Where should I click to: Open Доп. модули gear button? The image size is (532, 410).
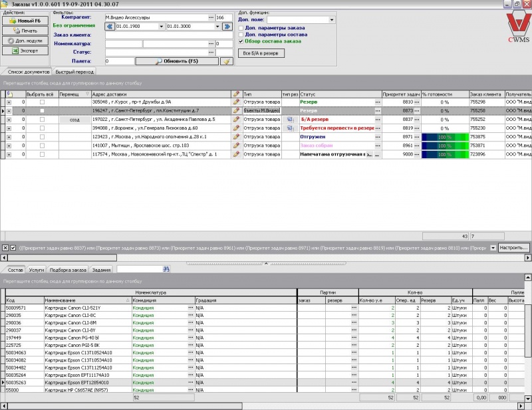click(25, 41)
